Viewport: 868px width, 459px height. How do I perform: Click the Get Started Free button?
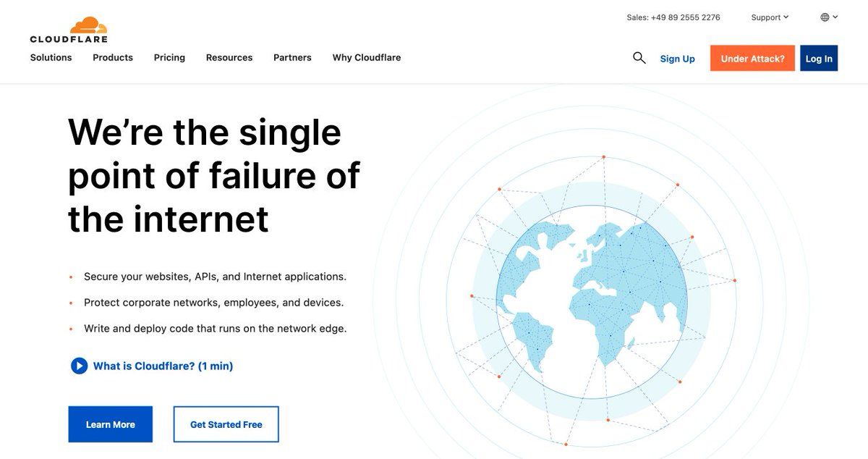click(x=226, y=424)
